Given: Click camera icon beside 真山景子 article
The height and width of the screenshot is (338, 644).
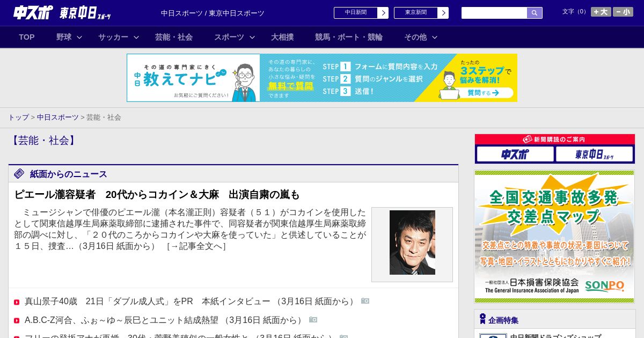Looking at the screenshot, I should click(x=365, y=301).
